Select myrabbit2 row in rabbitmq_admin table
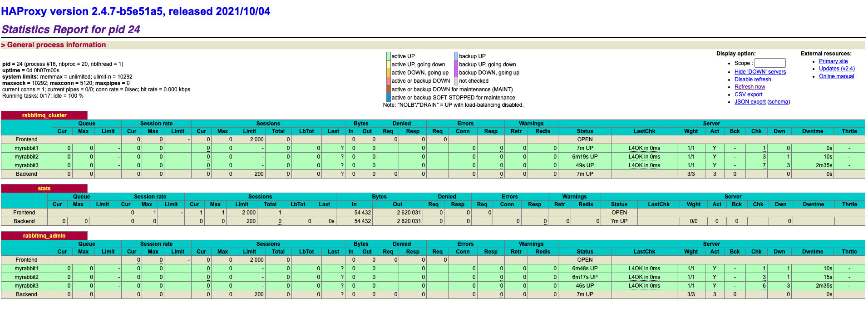This screenshot has height=328, width=868. coord(433,277)
